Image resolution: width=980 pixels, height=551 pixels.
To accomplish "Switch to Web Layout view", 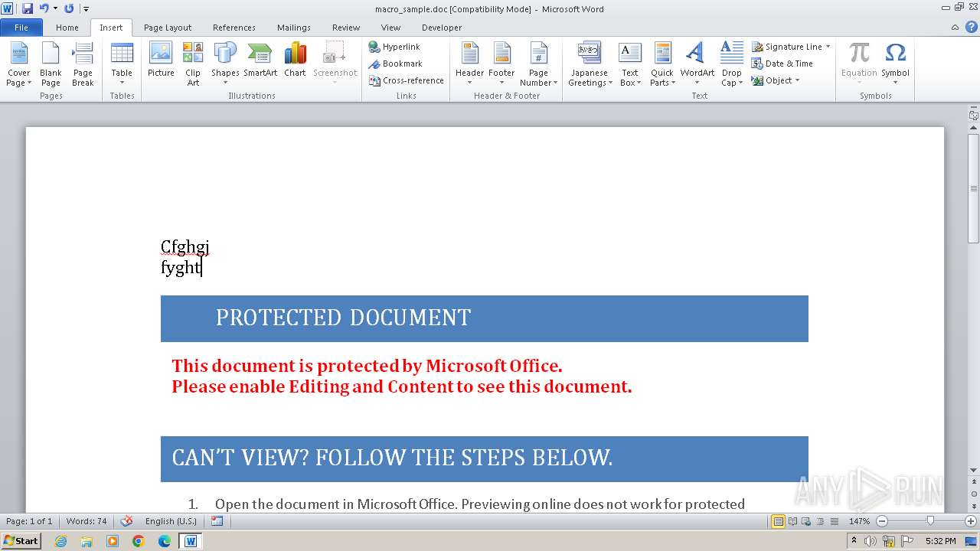I will click(x=805, y=521).
